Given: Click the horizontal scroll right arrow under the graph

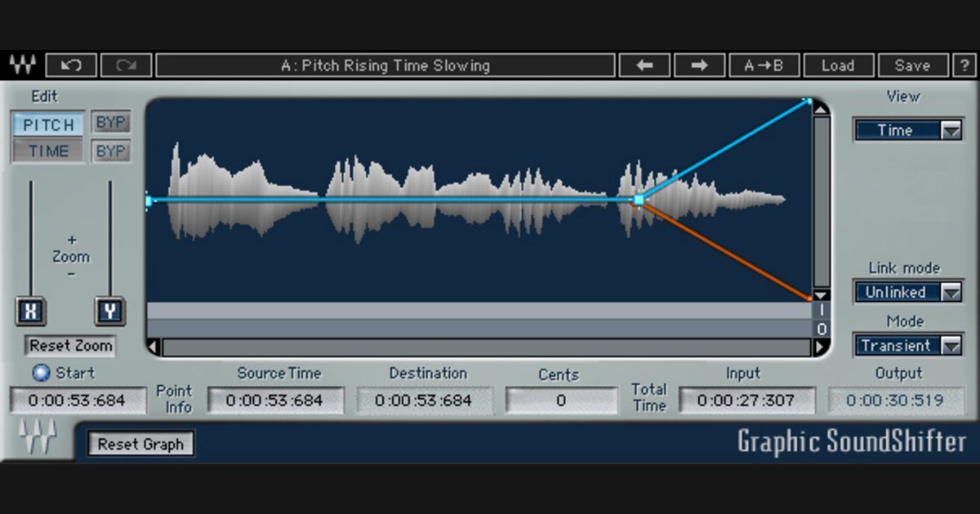Looking at the screenshot, I should (x=821, y=347).
